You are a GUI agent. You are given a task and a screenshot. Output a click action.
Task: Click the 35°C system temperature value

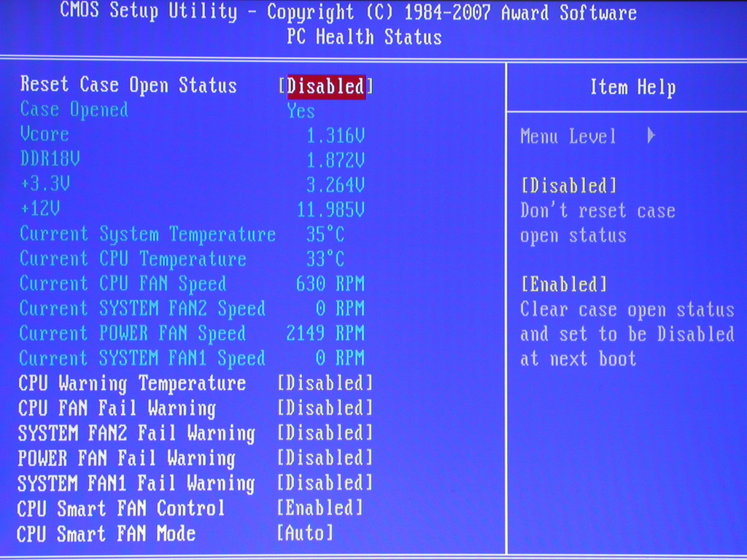[325, 234]
